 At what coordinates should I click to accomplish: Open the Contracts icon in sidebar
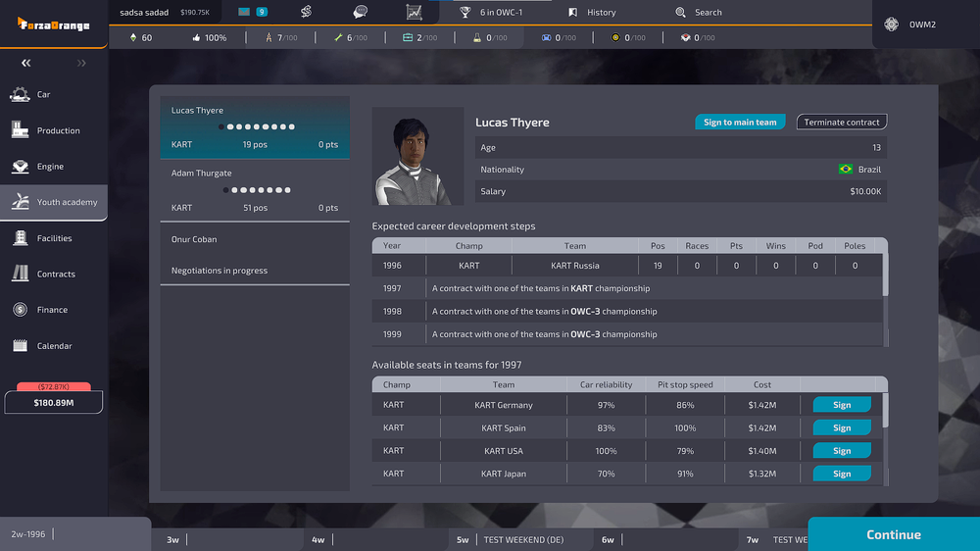point(20,274)
